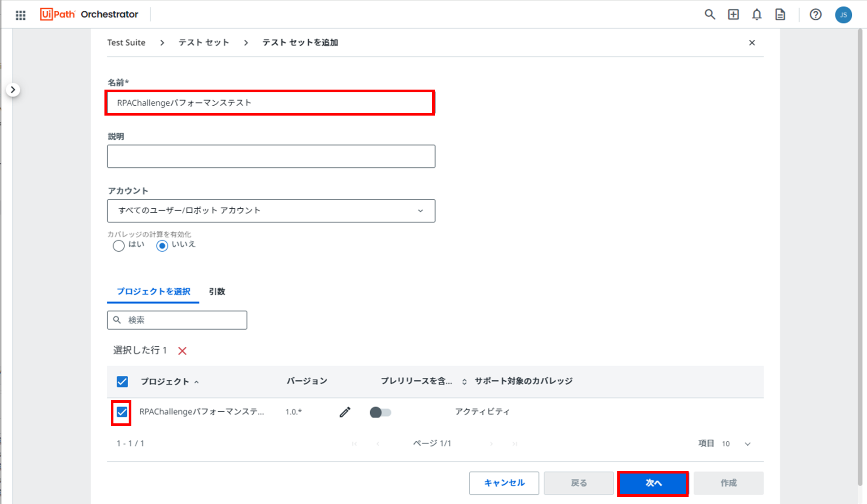This screenshot has width=867, height=504.
Task: Open the アカウント dropdown
Action: (x=271, y=211)
